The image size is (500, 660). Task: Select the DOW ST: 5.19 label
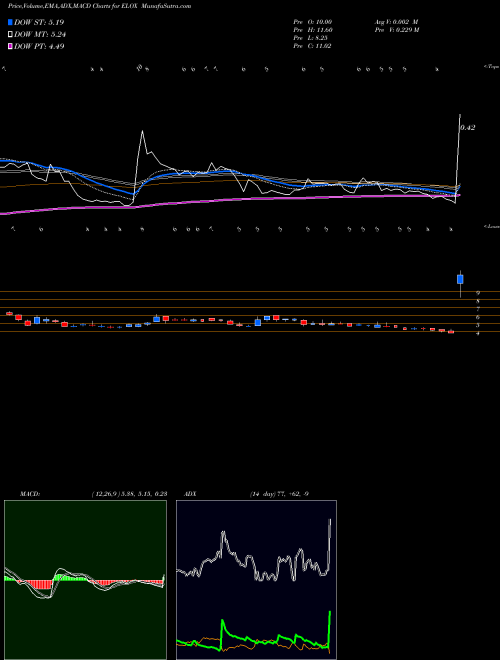coord(39,22)
